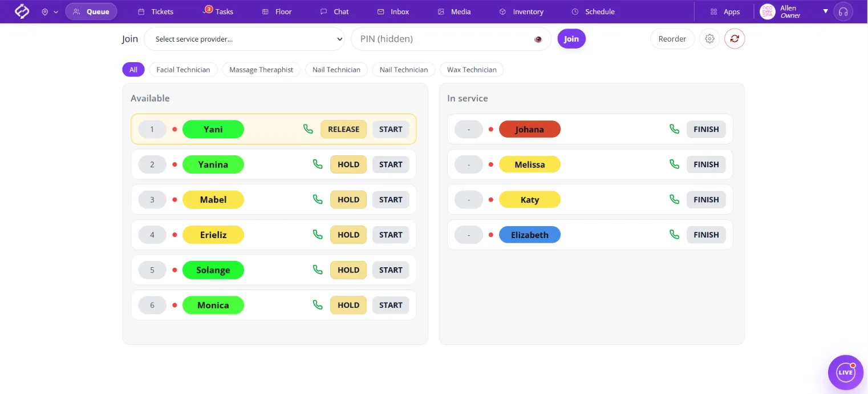Click the purple Join button
The height and width of the screenshot is (394, 868).
[571, 39]
